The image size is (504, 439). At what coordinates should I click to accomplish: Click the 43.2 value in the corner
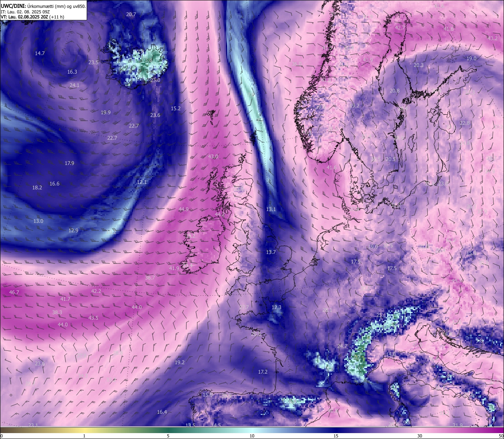pos(493,38)
